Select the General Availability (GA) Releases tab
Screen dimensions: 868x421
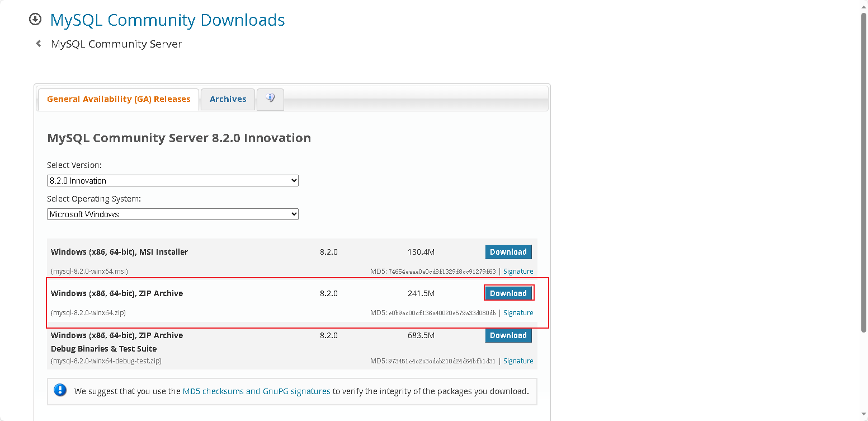click(119, 99)
